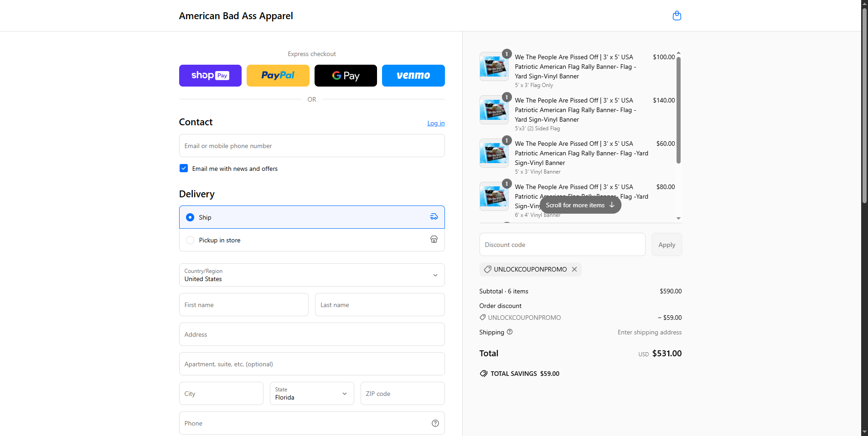868x436 pixels.
Task: Toggle Email me with news and offers
Action: pos(184,168)
